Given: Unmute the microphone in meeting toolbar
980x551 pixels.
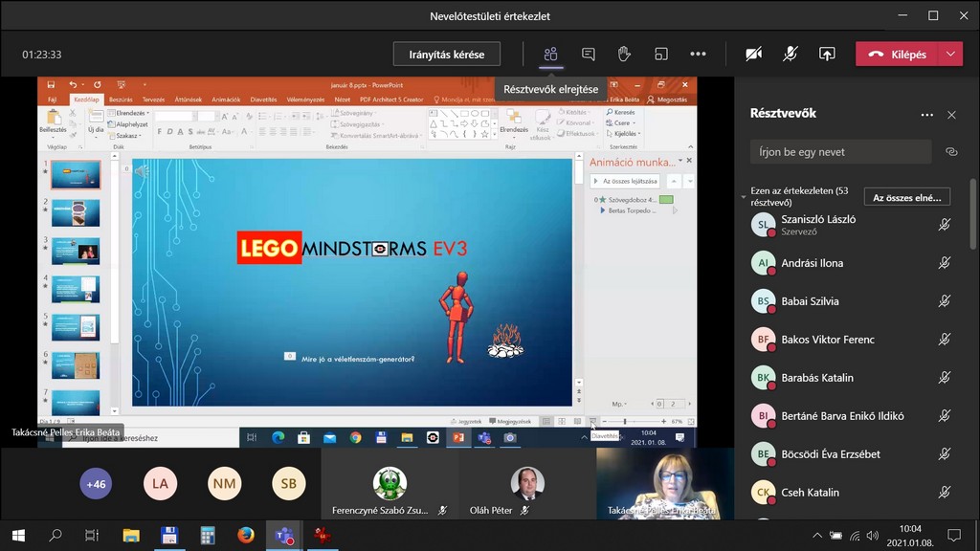Looking at the screenshot, I should click(790, 55).
